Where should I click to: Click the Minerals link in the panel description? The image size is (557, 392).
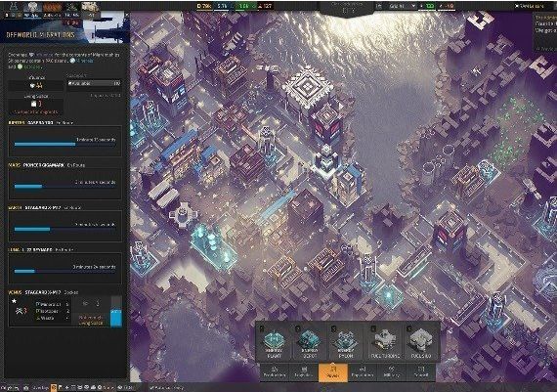pyautogui.click(x=82, y=61)
